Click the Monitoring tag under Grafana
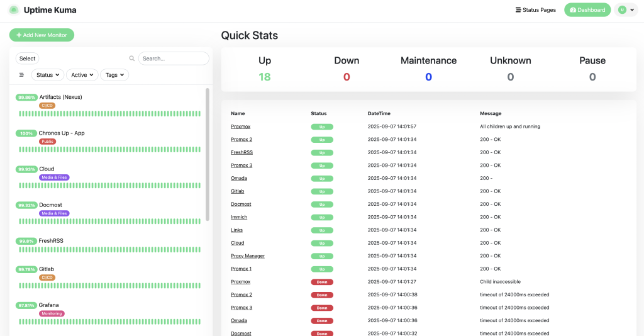The width and height of the screenshot is (644, 336). point(52,313)
